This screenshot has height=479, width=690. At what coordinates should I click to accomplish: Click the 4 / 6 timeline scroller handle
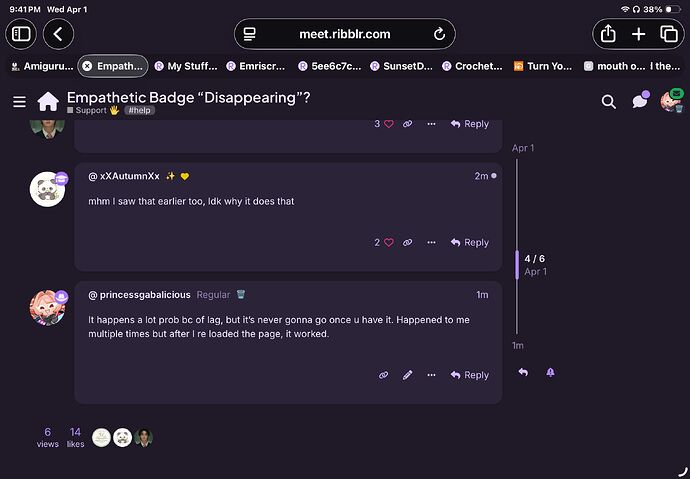tap(517, 264)
